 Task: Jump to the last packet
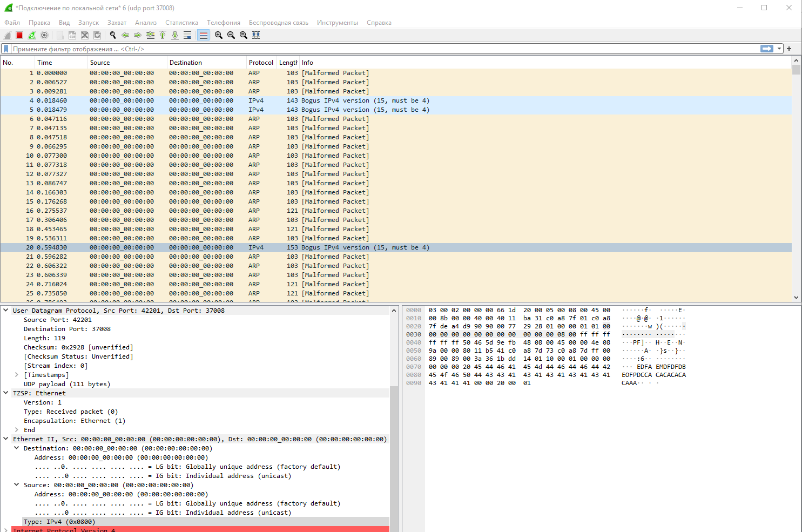click(x=175, y=35)
